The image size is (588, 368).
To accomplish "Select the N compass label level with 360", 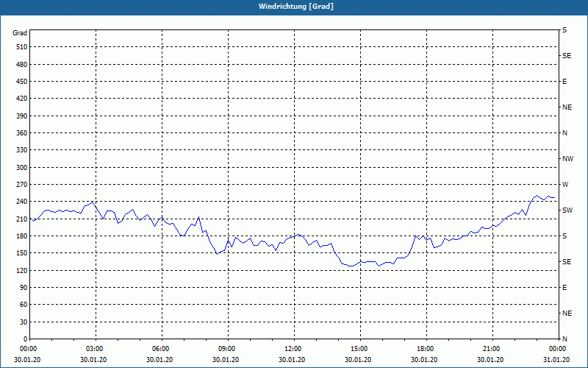I will (x=564, y=133).
